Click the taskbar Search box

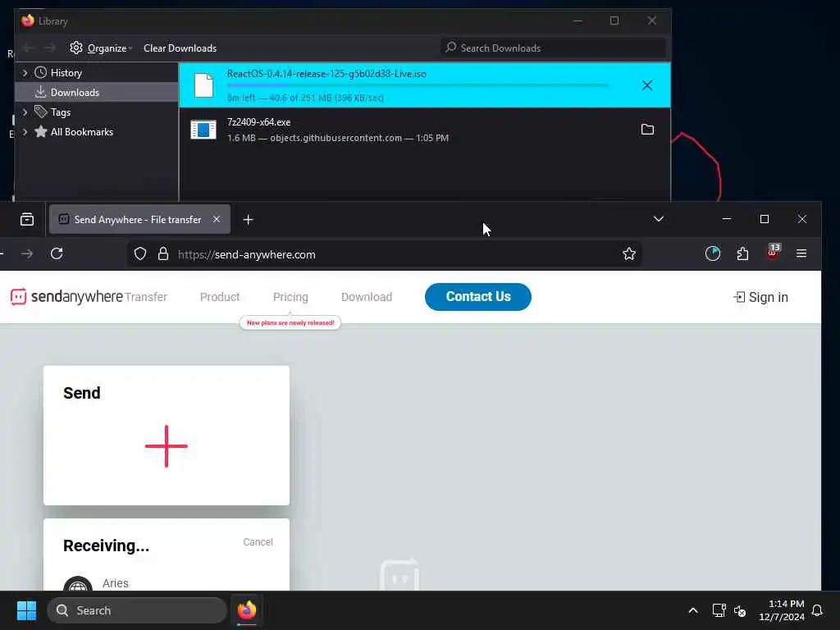137,610
